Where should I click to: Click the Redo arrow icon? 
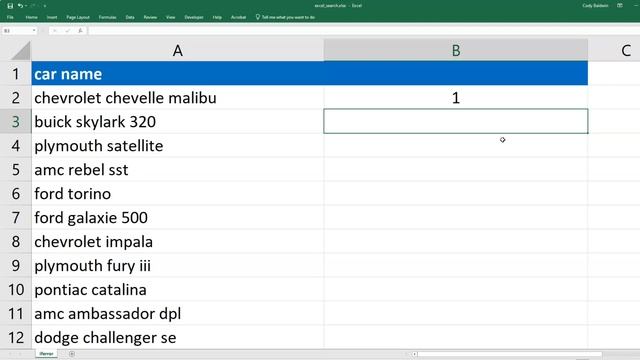(33, 6)
